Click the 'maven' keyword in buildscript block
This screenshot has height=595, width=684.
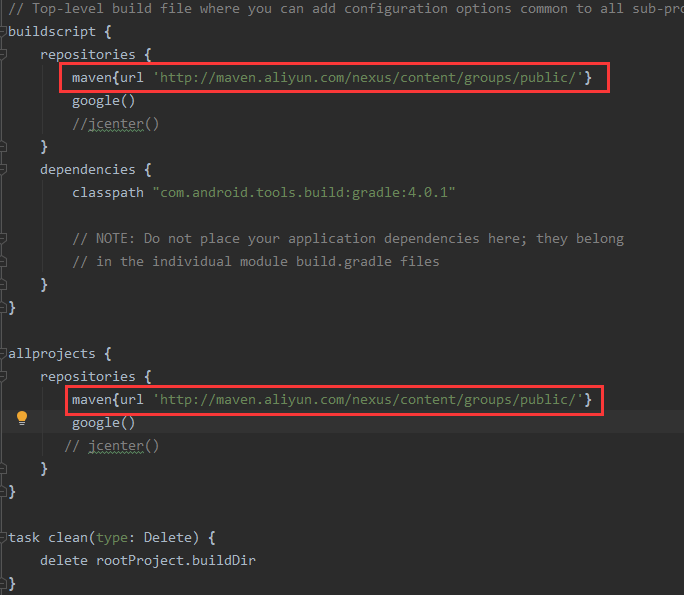[92, 78]
